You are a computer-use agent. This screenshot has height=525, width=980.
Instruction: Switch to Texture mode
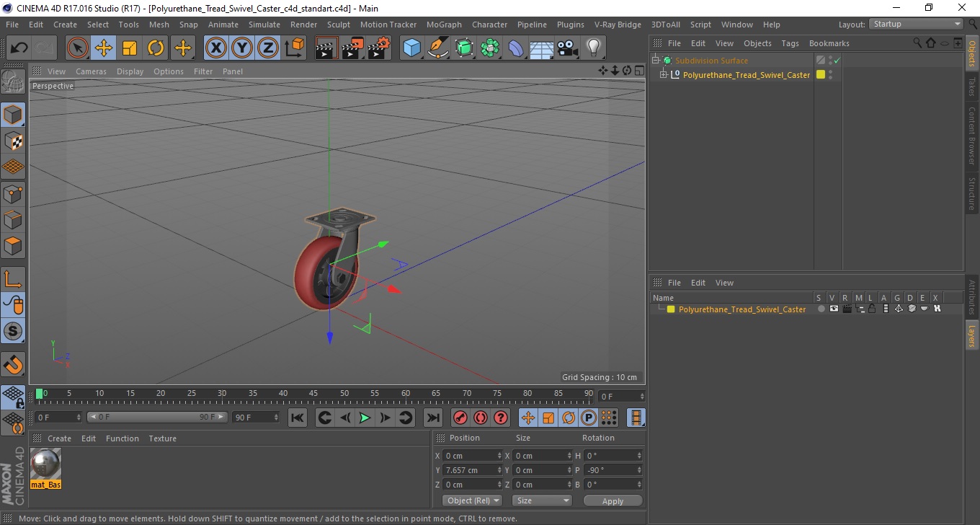coord(14,141)
